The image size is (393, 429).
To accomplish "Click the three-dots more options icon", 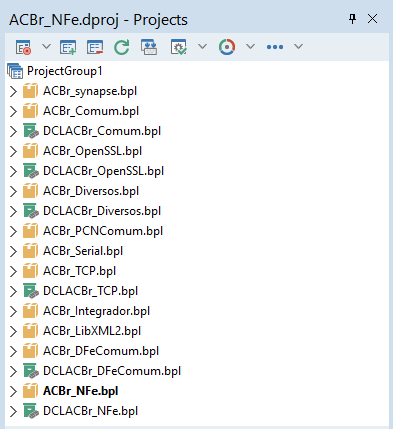I will (x=275, y=47).
